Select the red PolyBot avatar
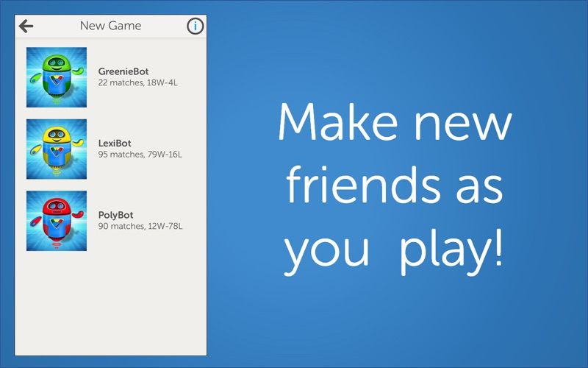Viewport: 588px width, 368px height. 57,221
